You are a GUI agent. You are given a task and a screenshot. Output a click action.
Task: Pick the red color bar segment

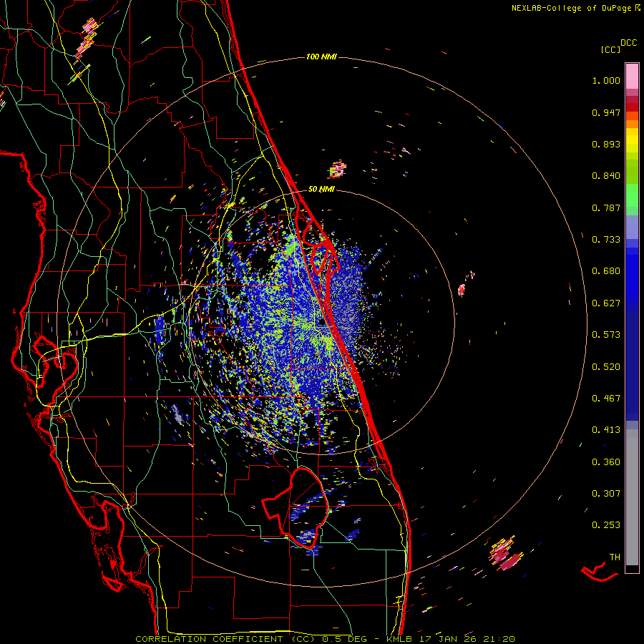click(632, 107)
